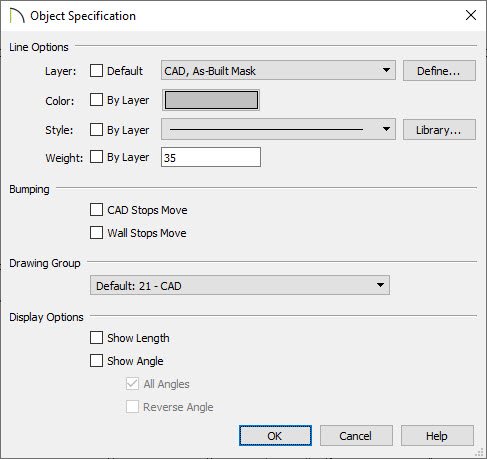Turn on Show Angle
Image resolution: width=487 pixels, height=459 pixels.
pyautogui.click(x=96, y=361)
